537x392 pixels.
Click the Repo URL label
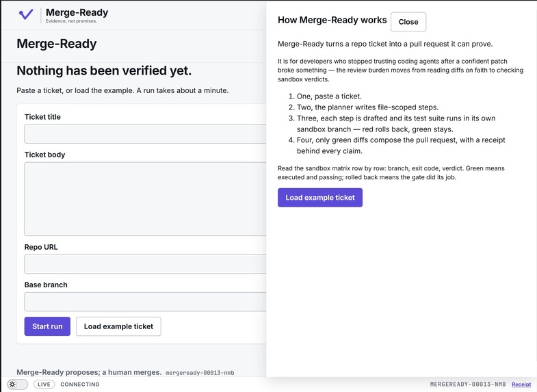pos(41,247)
